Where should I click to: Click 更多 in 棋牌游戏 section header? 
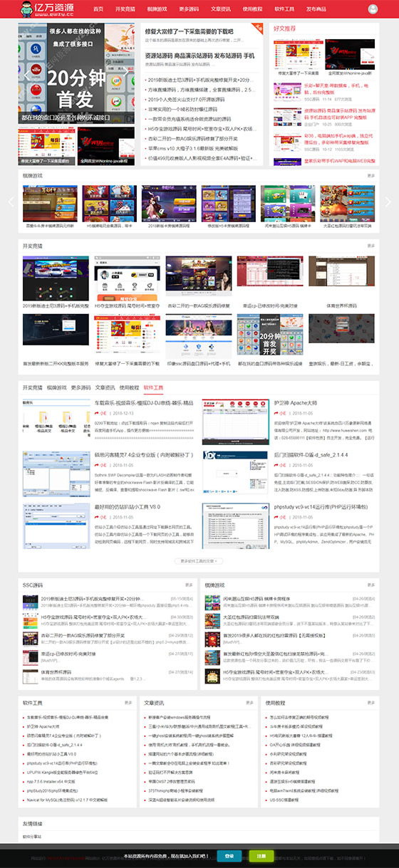(370, 175)
